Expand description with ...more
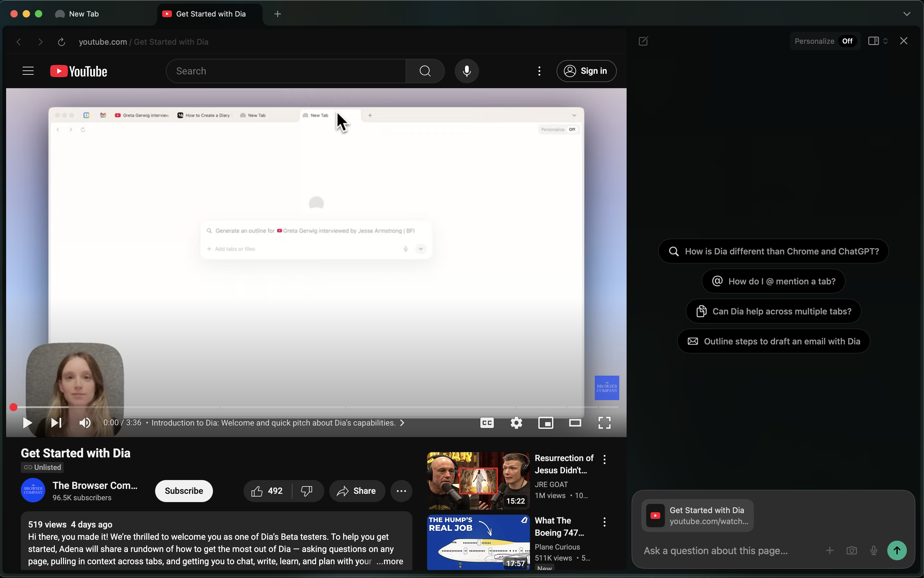924x578 pixels. [x=389, y=561]
